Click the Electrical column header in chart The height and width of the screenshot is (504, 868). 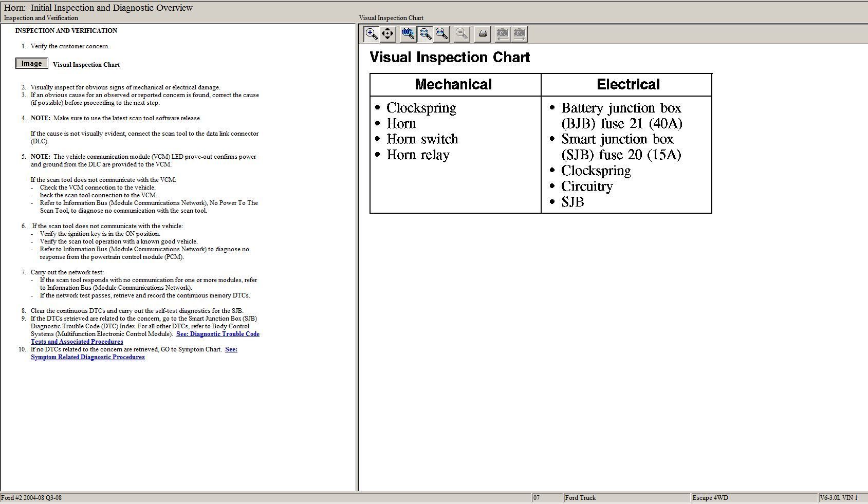[628, 84]
